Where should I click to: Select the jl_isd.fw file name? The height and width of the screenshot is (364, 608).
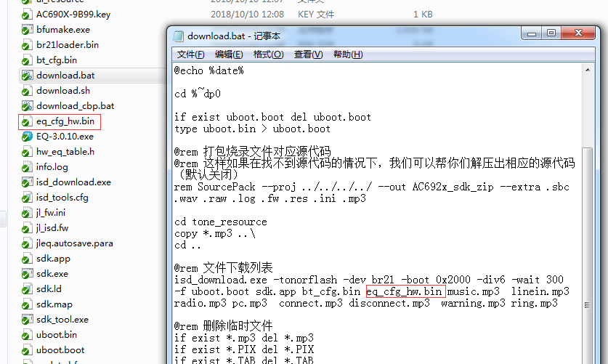pyautogui.click(x=52, y=228)
